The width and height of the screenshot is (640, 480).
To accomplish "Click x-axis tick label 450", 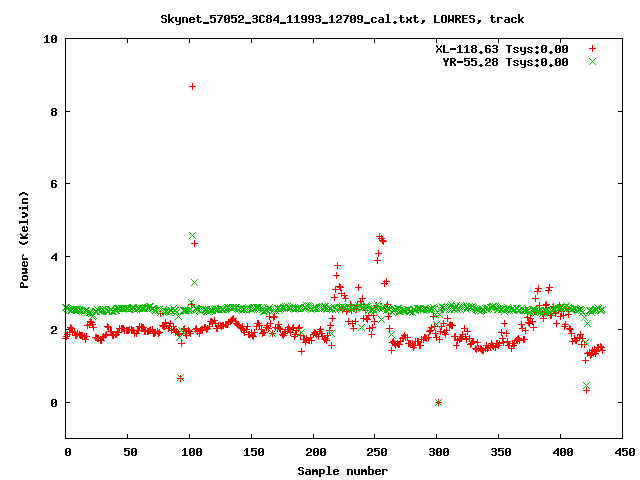I will point(624,452).
